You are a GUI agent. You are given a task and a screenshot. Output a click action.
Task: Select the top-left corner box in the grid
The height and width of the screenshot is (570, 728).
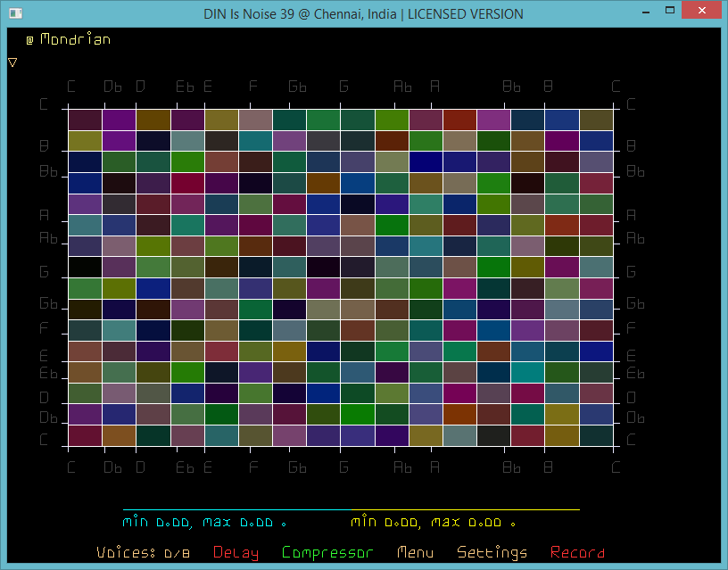click(85, 120)
